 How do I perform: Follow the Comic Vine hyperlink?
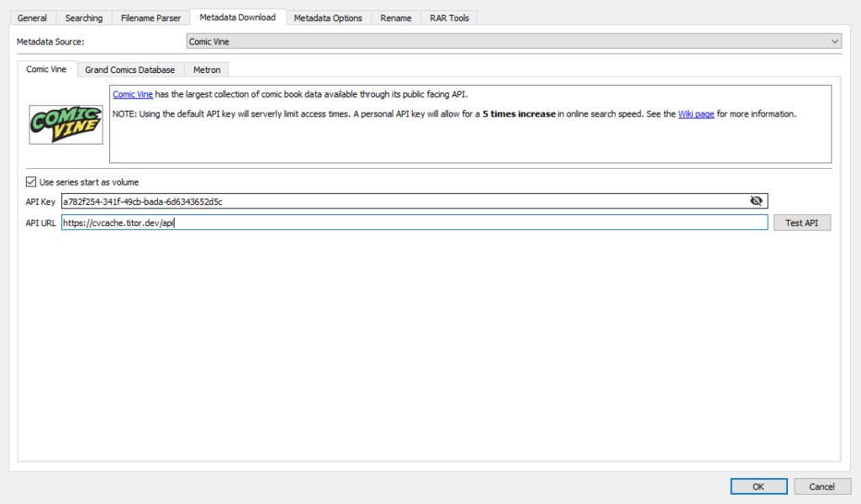point(133,94)
